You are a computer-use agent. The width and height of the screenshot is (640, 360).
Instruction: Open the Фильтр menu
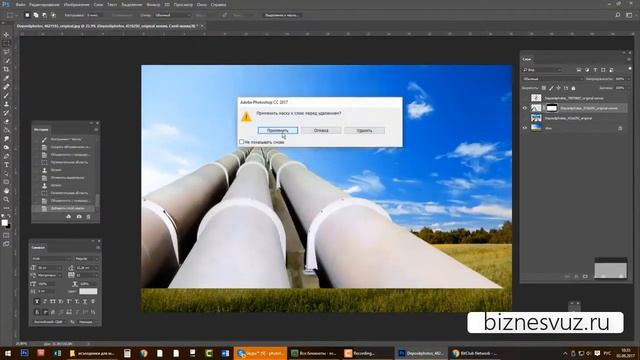pyautogui.click(x=153, y=5)
